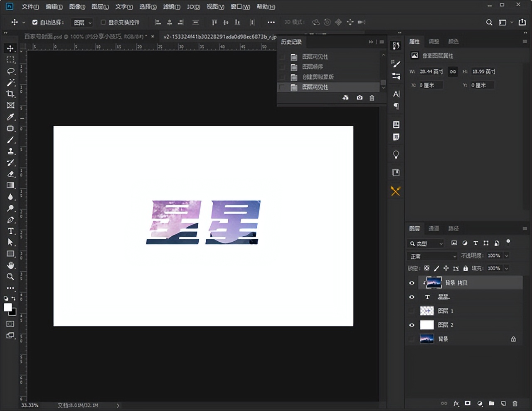The width and height of the screenshot is (532, 411).
Task: Show the hidden Layer 1 visibility
Action: coord(412,311)
